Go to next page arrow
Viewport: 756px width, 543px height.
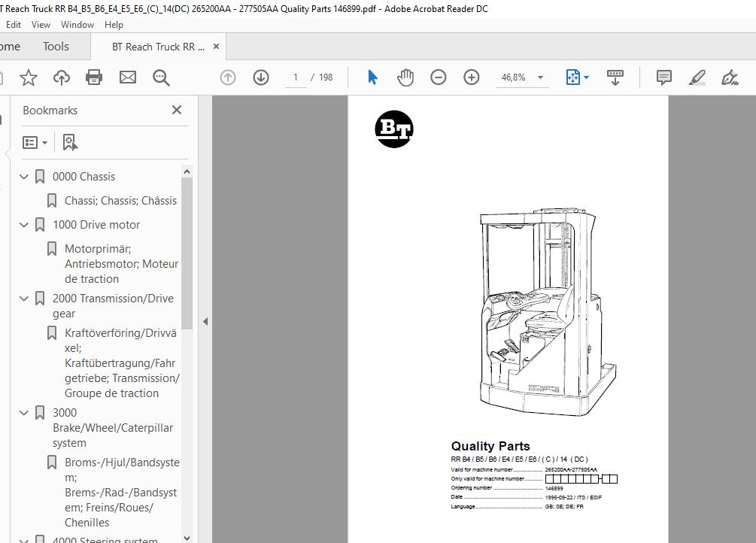pyautogui.click(x=261, y=77)
